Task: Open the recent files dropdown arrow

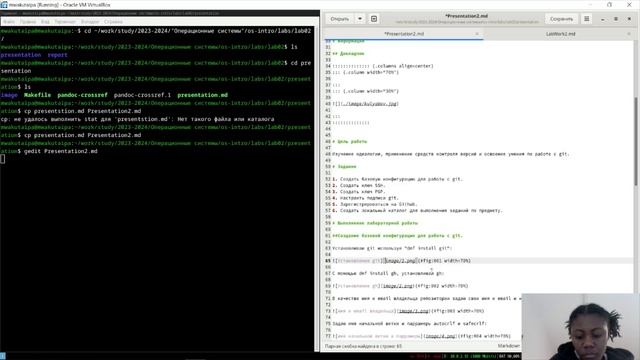Action: 360,19
